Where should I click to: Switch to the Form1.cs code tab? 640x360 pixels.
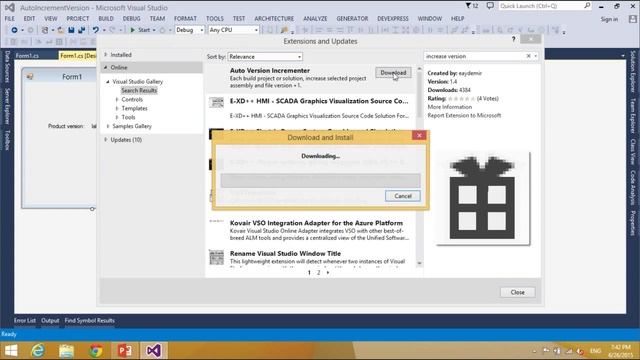click(x=27, y=56)
